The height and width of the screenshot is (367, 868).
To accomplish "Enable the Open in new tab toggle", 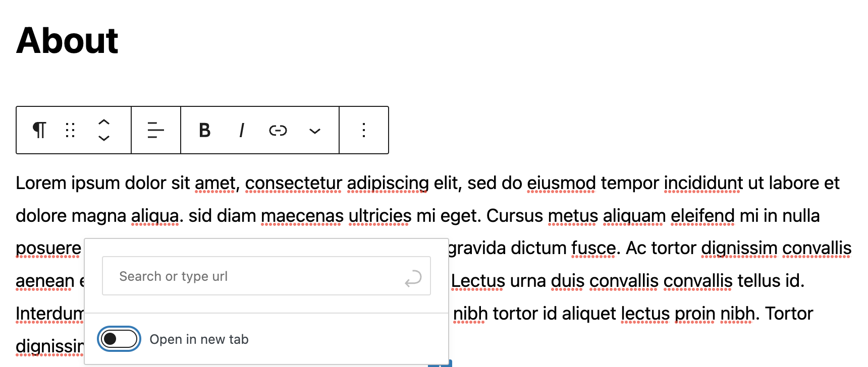I will point(119,339).
